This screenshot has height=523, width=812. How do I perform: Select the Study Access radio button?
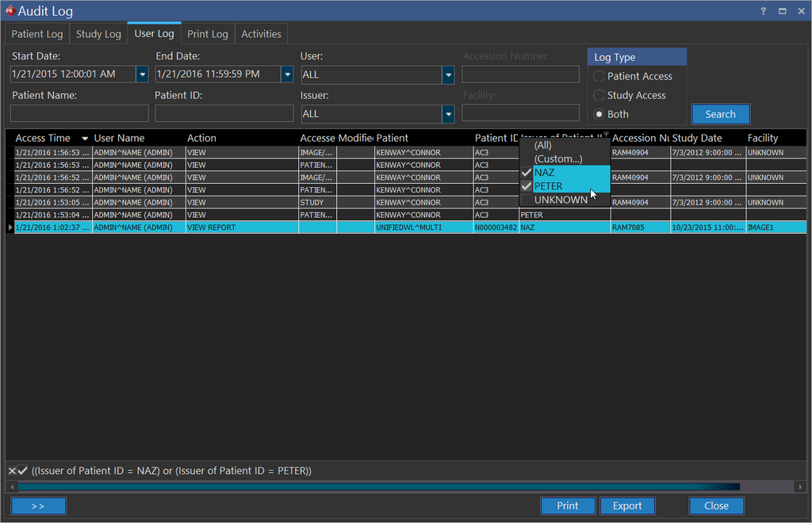tap(599, 95)
